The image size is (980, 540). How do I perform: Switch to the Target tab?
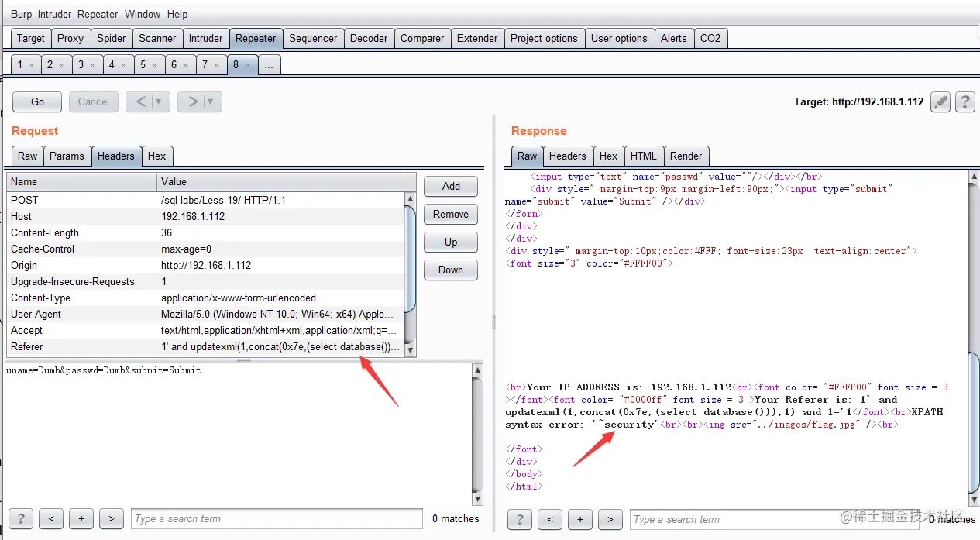(x=31, y=38)
